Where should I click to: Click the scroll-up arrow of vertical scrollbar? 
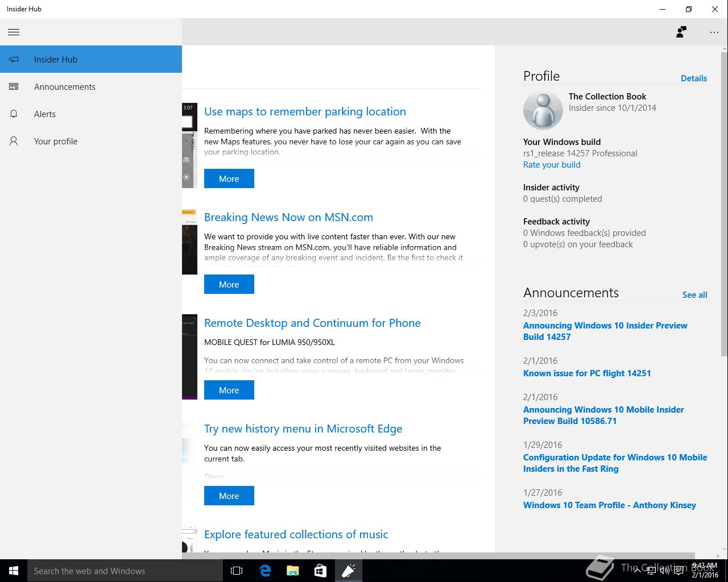coord(724,49)
